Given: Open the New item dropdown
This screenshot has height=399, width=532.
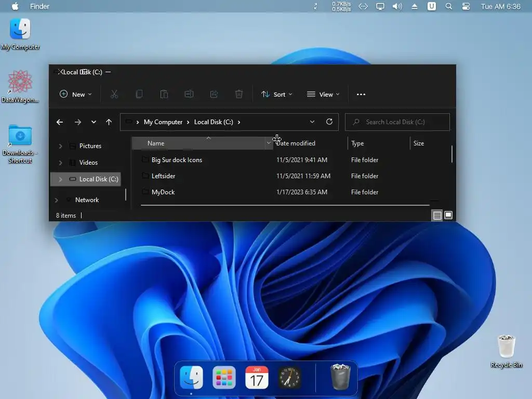Looking at the screenshot, I should [76, 95].
